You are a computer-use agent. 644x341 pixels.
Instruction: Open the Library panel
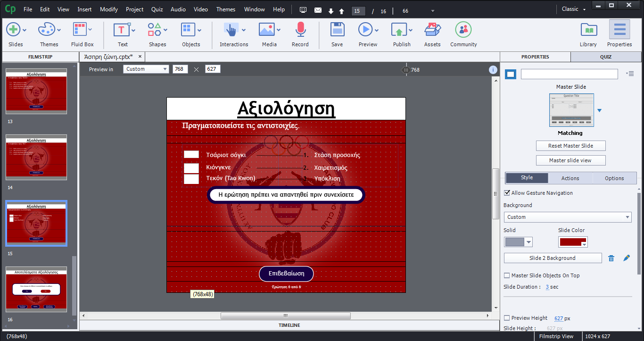pos(588,34)
